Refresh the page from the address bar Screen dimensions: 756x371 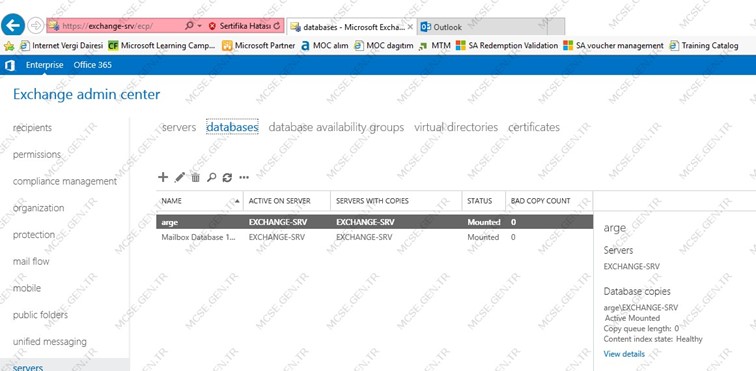[277, 26]
